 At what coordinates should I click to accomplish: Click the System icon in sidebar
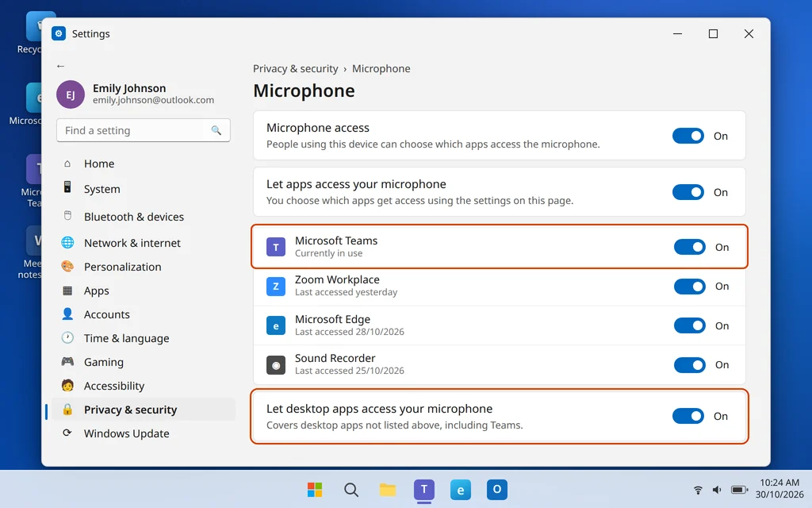(67, 187)
